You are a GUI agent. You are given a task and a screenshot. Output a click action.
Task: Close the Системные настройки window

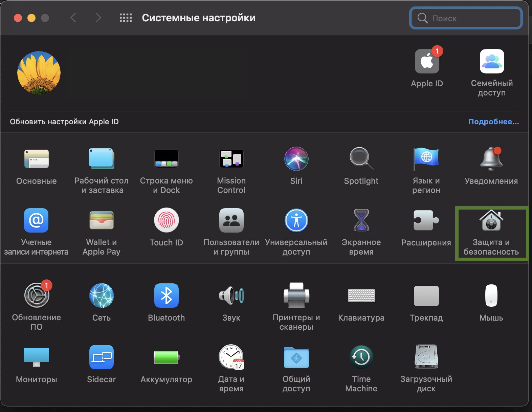18,18
